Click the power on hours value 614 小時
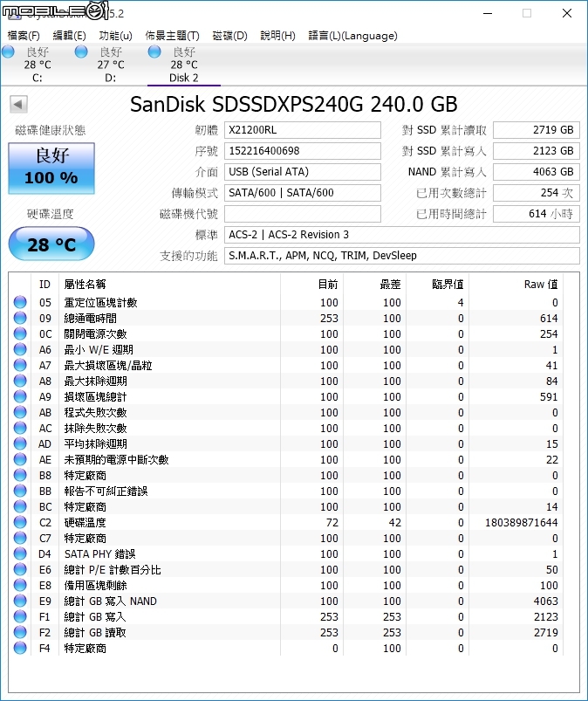 [x=537, y=214]
